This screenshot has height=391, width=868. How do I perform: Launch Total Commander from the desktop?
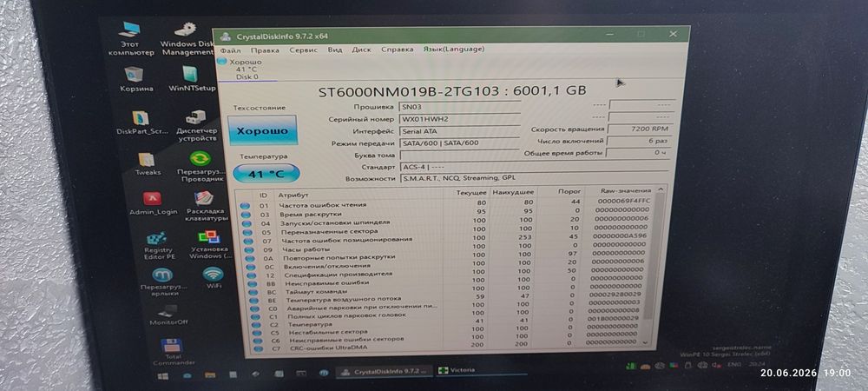pyautogui.click(x=173, y=352)
